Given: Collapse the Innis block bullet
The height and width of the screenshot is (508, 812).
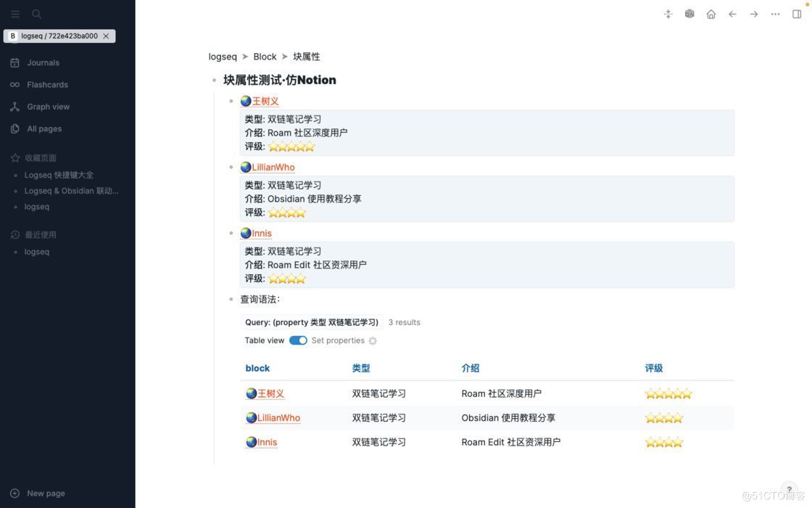Looking at the screenshot, I should 231,233.
